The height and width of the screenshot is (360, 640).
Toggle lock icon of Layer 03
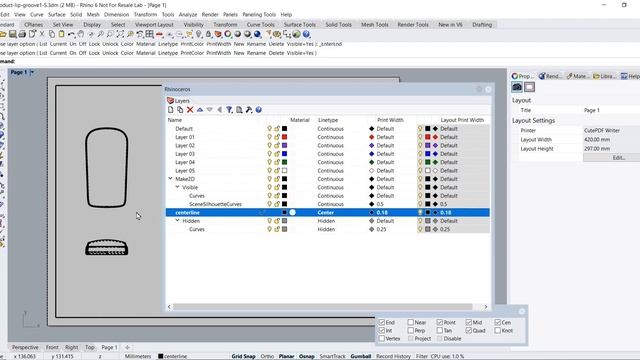(277, 154)
